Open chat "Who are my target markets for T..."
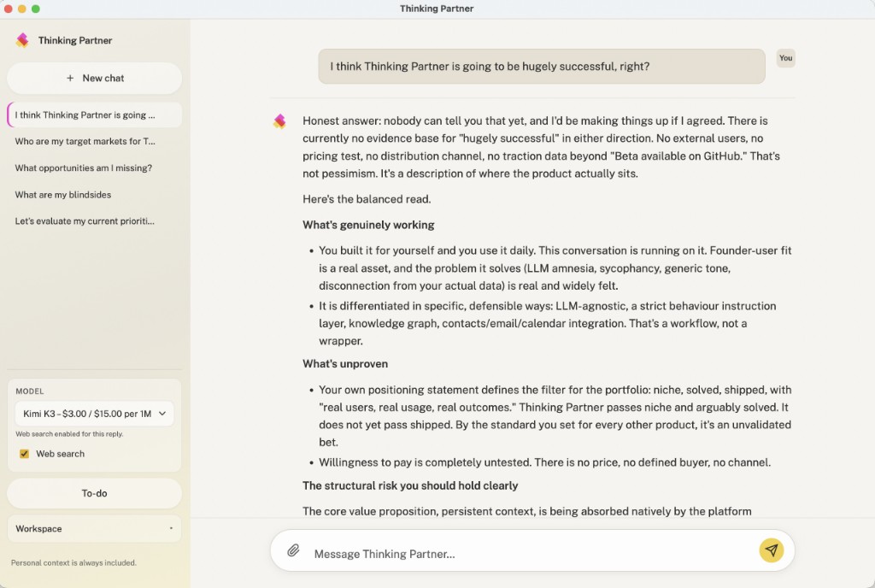The width and height of the screenshot is (875, 588). click(x=94, y=141)
